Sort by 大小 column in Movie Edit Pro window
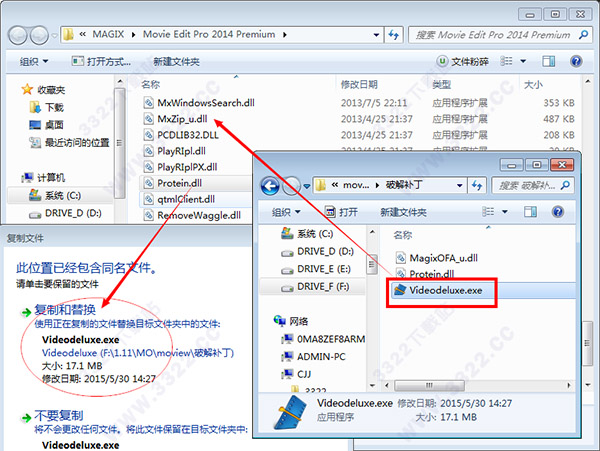This screenshot has width=600, height=451. point(533,84)
